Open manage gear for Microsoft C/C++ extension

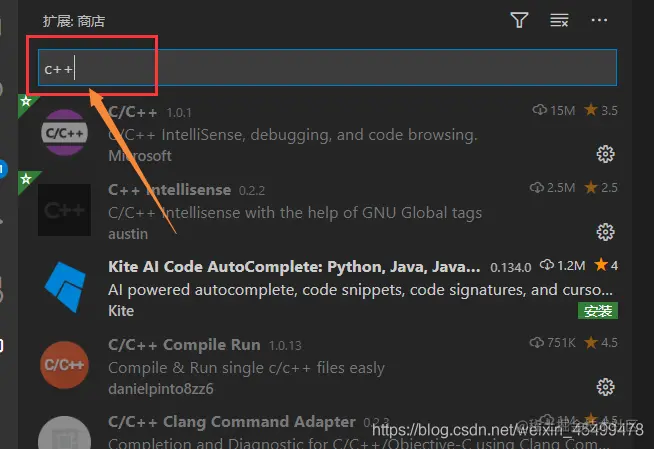605,154
